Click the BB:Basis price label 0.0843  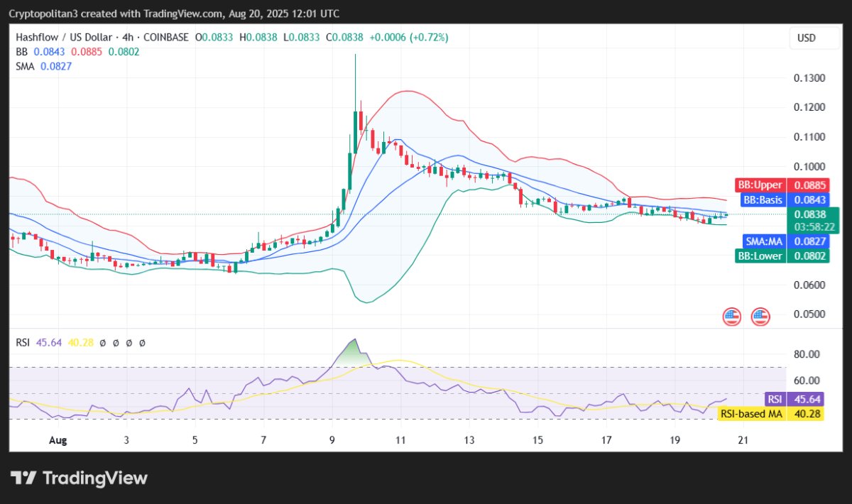click(809, 200)
